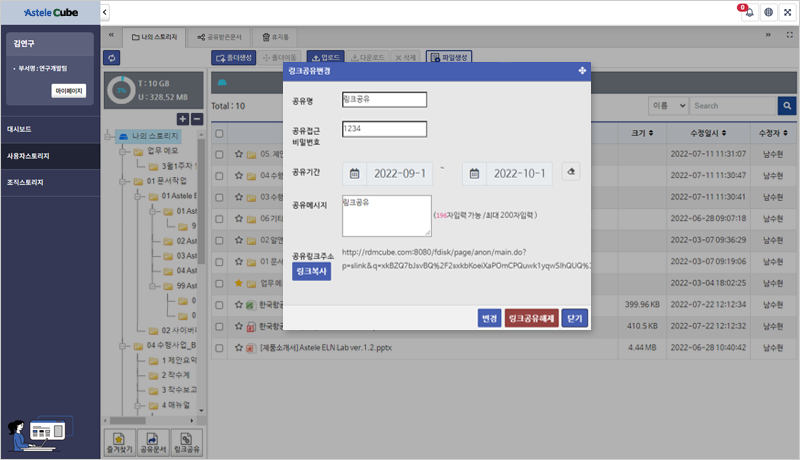Open start date calendar icon
Image resolution: width=800 pixels, height=460 pixels.
354,173
